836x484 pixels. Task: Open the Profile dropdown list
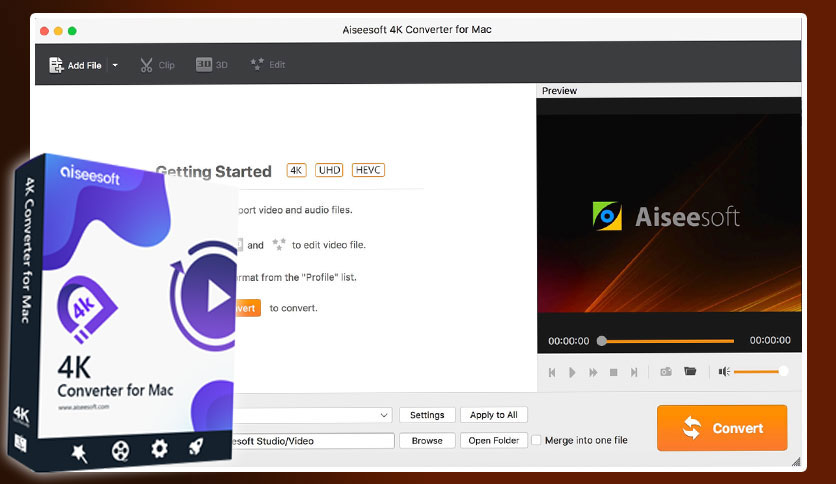coord(312,415)
